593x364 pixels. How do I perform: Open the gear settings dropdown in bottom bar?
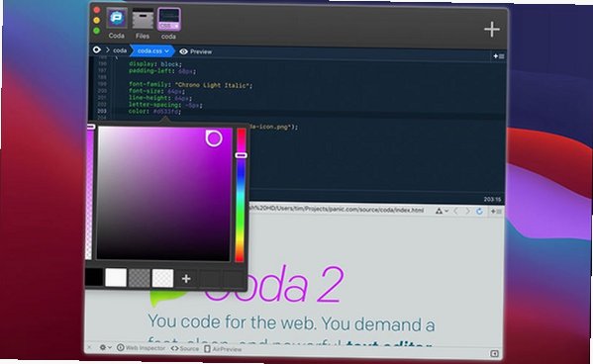(x=105, y=347)
